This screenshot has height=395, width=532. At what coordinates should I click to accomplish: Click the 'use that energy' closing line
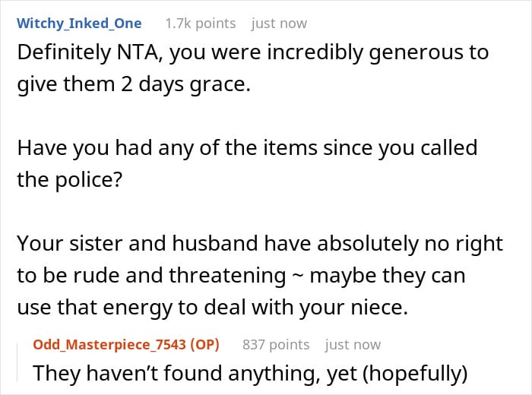click(x=212, y=307)
